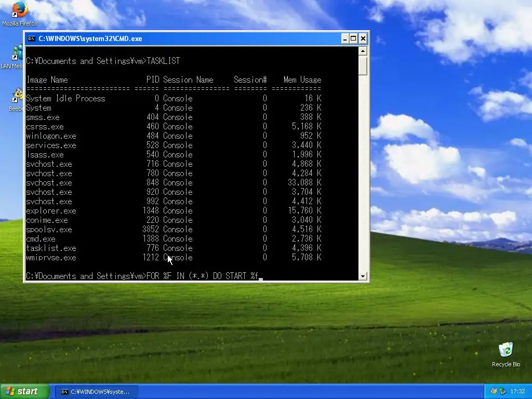Viewport: 532px width, 399px height.
Task: Click the first bee tray icon
Action: click(494, 392)
